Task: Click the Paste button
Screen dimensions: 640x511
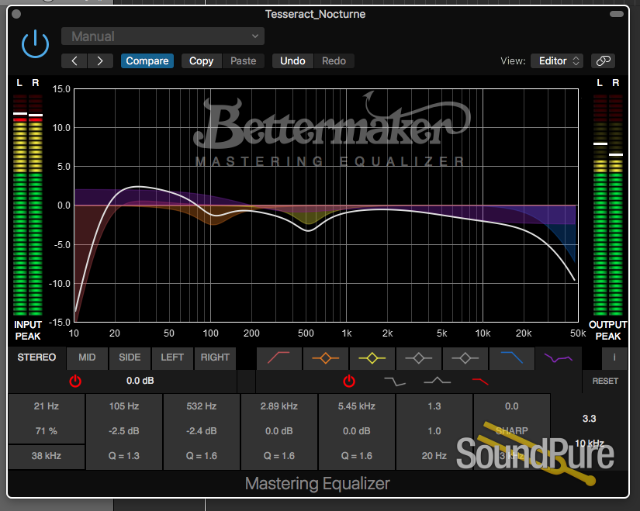Action: coord(243,61)
